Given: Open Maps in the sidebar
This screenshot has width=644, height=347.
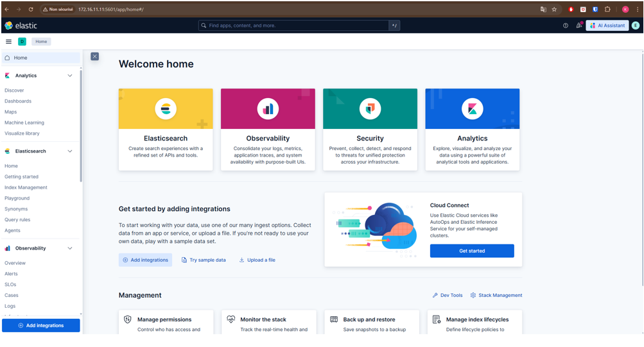Looking at the screenshot, I should pyautogui.click(x=11, y=112).
